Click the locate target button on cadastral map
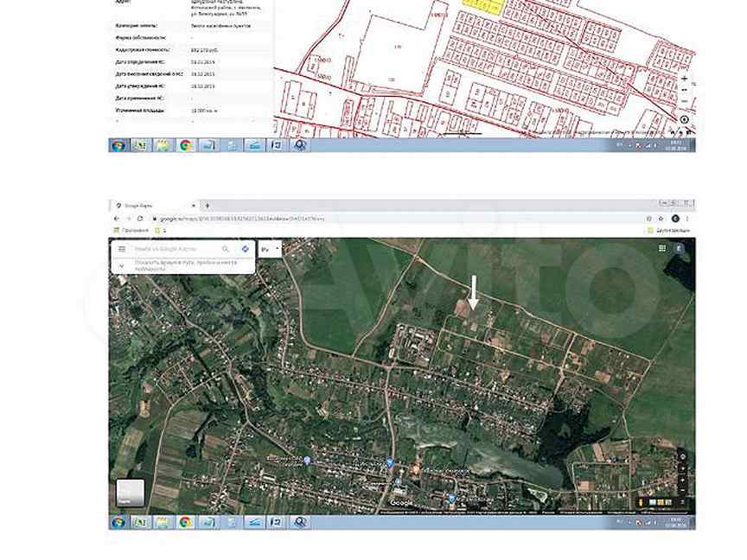The width and height of the screenshot is (747, 560). click(x=684, y=119)
